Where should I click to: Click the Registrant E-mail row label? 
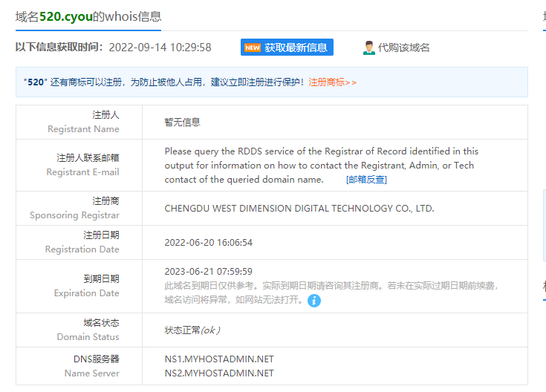point(82,165)
